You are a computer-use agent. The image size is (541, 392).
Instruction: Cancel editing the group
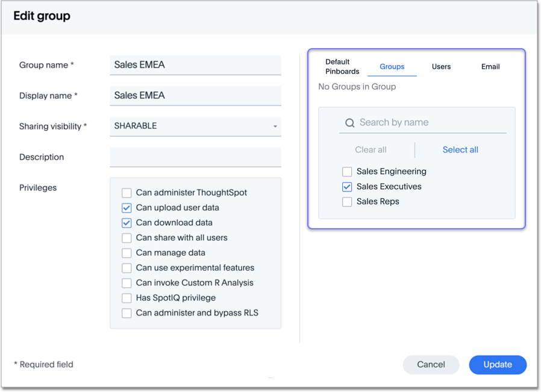point(431,364)
